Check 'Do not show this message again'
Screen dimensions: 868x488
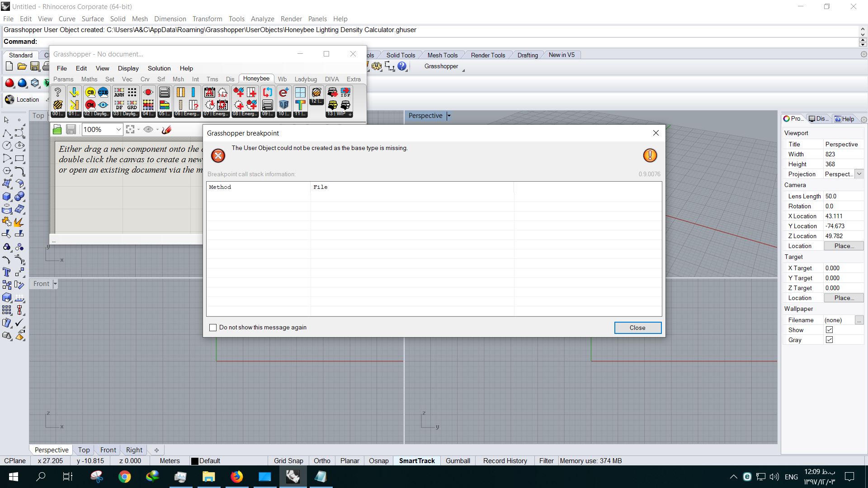[213, 328]
